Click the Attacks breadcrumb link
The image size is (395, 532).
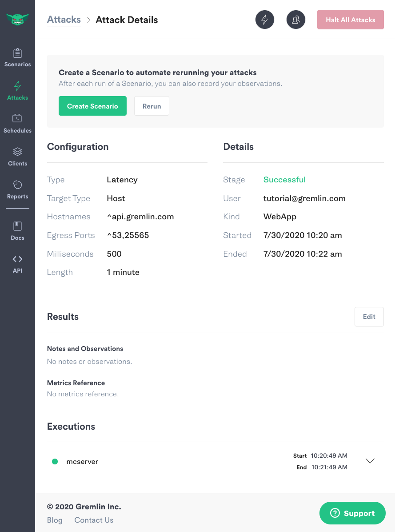click(64, 20)
